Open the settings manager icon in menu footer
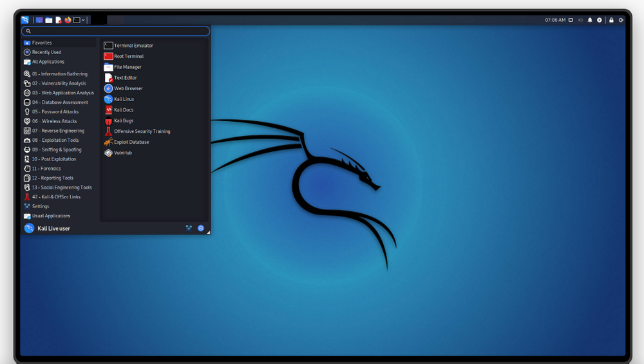 point(189,228)
